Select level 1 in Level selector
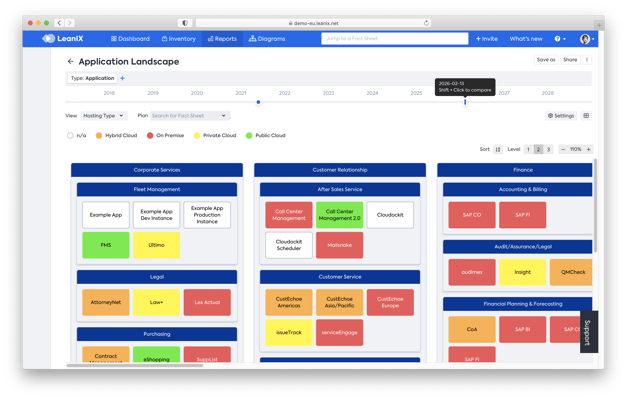Image resolution: width=627 pixels, height=399 pixels. pyautogui.click(x=528, y=150)
